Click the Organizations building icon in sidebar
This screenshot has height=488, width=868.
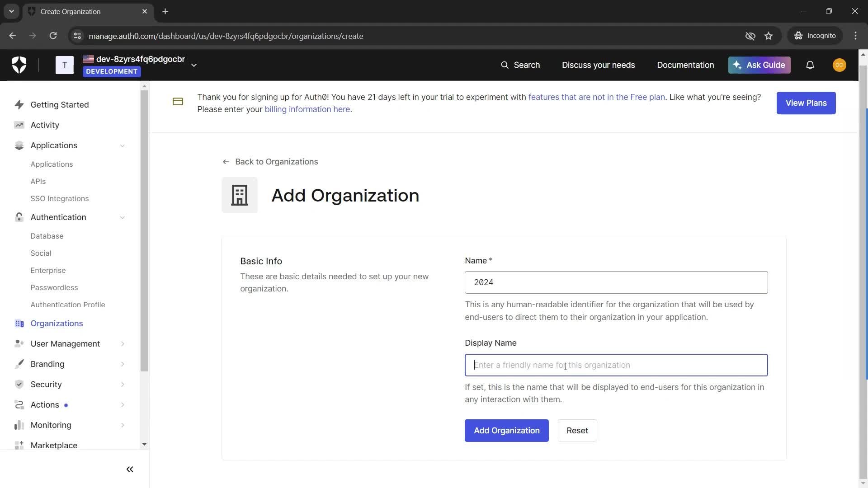(x=19, y=324)
